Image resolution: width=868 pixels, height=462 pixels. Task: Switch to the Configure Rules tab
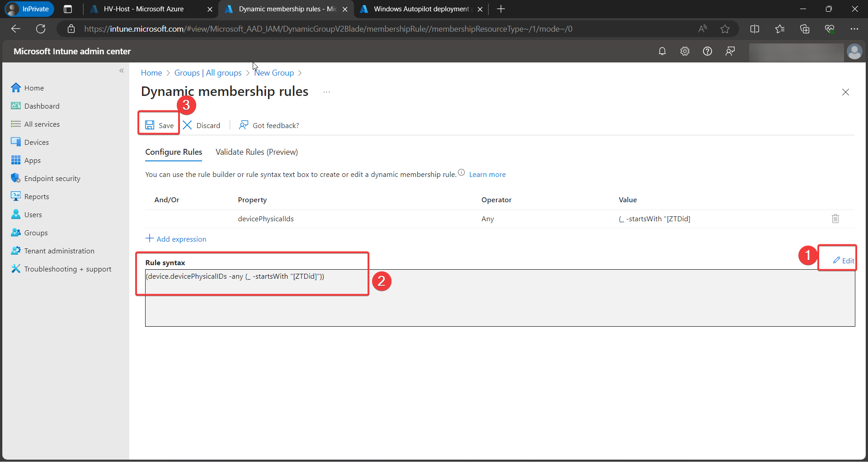174,152
